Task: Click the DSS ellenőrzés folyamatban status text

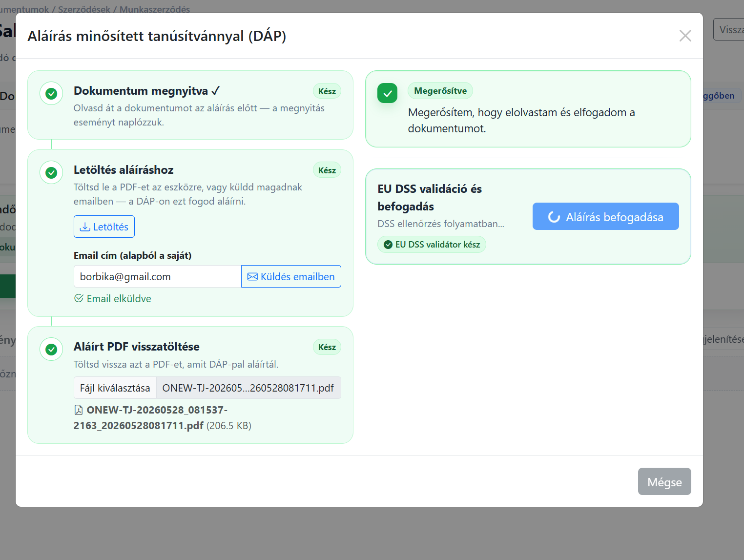Action: click(441, 224)
